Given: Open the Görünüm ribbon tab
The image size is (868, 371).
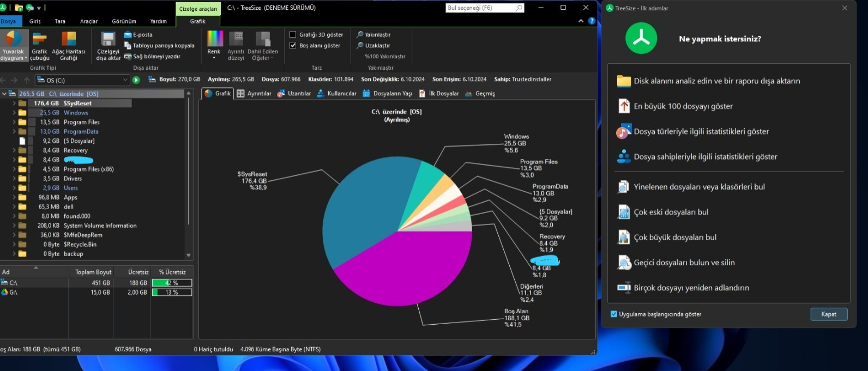Looking at the screenshot, I should click(124, 21).
